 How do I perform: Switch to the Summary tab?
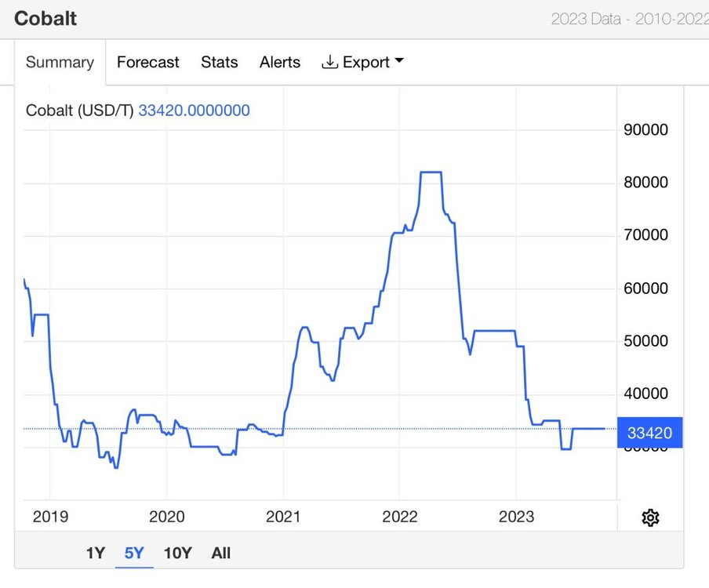click(x=60, y=62)
